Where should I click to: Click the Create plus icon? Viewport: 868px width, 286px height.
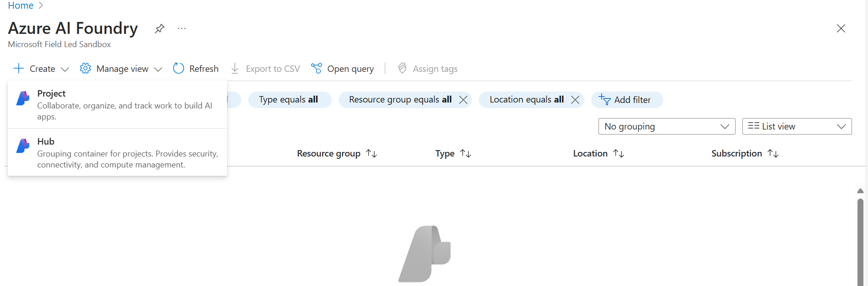click(x=18, y=69)
